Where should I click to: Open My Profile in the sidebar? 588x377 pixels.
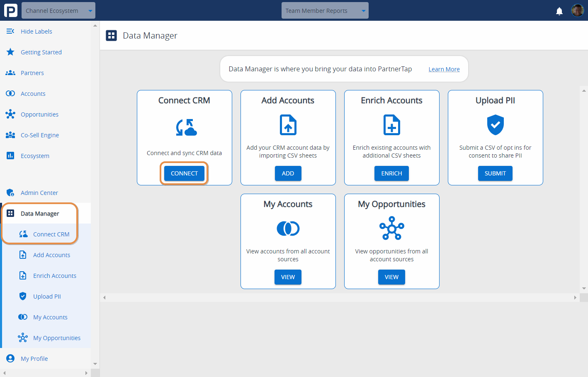[x=34, y=359]
